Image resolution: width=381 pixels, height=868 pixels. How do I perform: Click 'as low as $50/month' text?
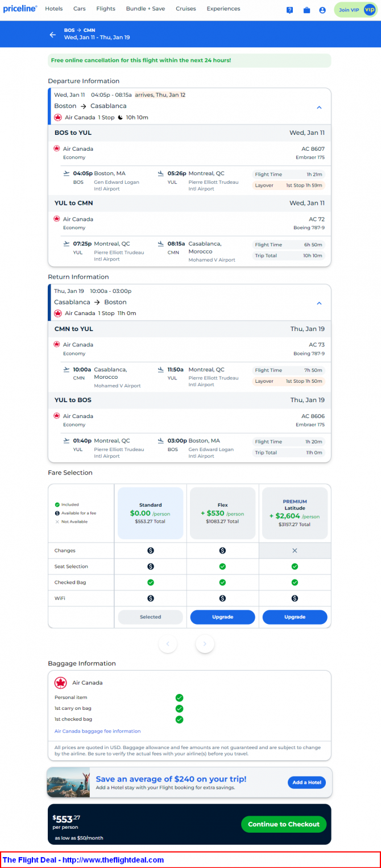point(79,838)
